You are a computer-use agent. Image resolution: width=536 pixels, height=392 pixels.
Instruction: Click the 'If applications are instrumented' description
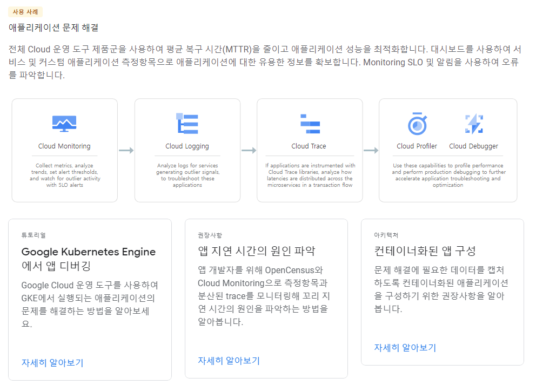click(310, 175)
